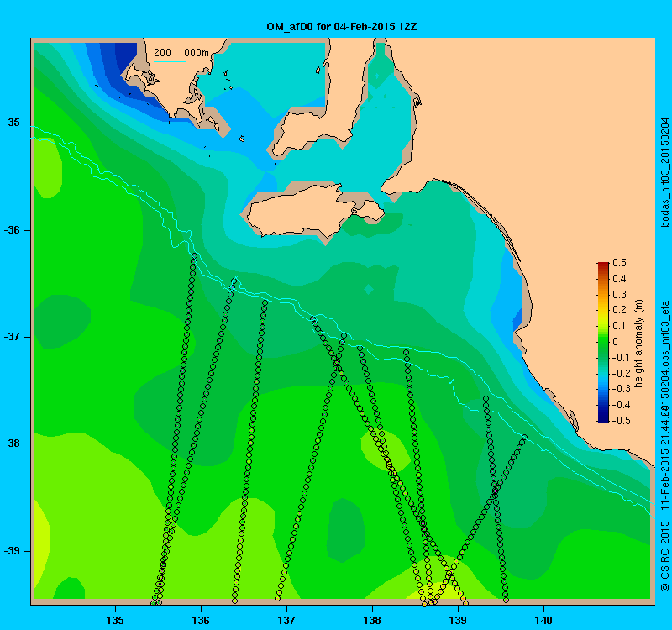Click the -0.2 color bar tick label

pos(621,373)
